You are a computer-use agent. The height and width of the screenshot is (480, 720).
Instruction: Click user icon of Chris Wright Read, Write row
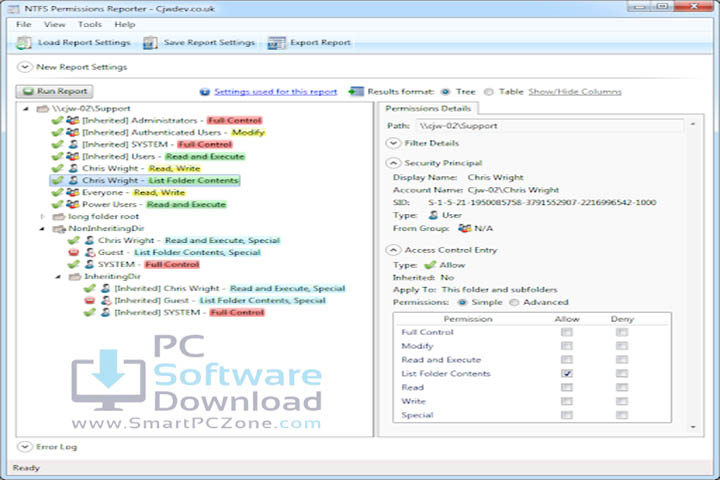(73, 168)
